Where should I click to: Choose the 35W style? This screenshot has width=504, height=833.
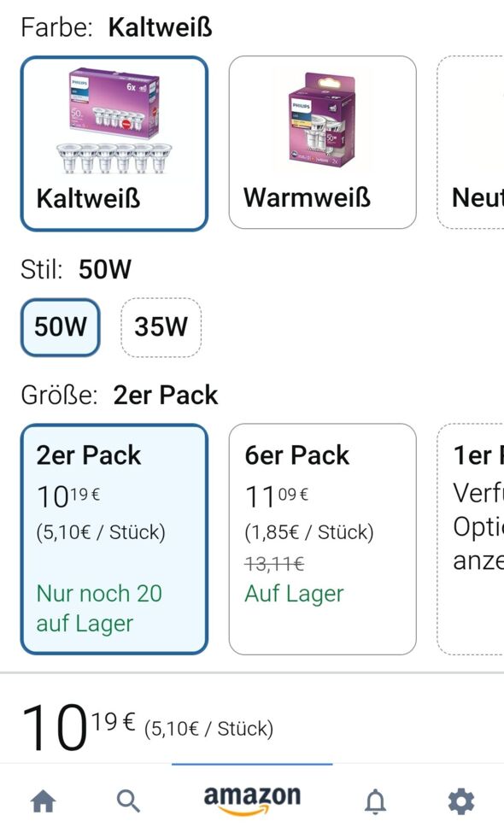[x=161, y=328]
